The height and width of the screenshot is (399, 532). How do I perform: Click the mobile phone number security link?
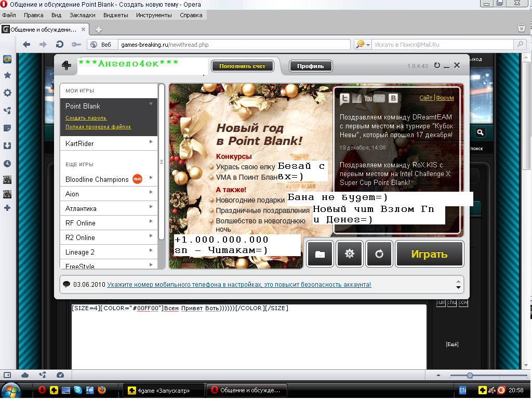239,284
